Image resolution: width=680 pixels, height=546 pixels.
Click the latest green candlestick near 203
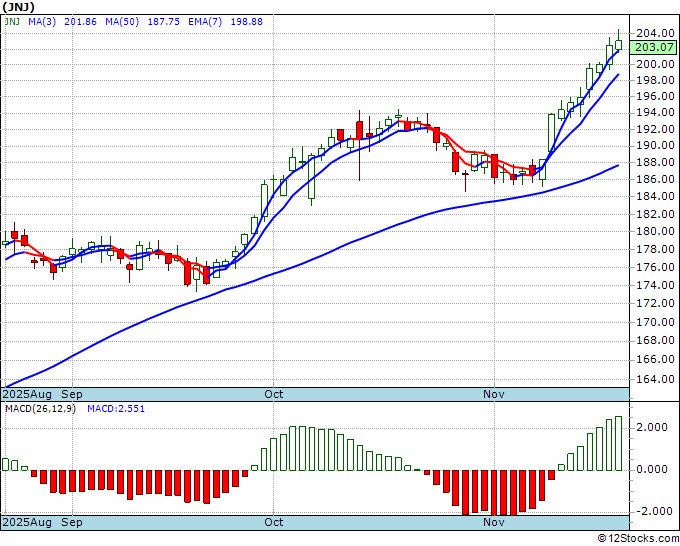click(x=618, y=45)
